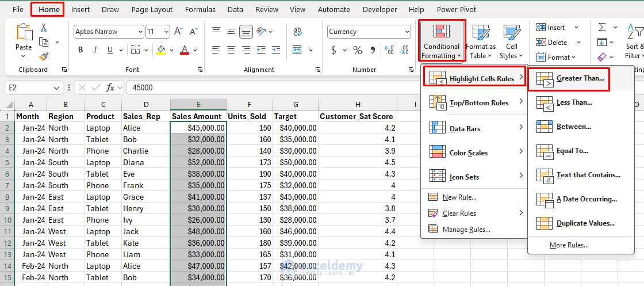Screen dimensions: 644x286
Task: Click the Fill down icon
Action: [601, 42]
